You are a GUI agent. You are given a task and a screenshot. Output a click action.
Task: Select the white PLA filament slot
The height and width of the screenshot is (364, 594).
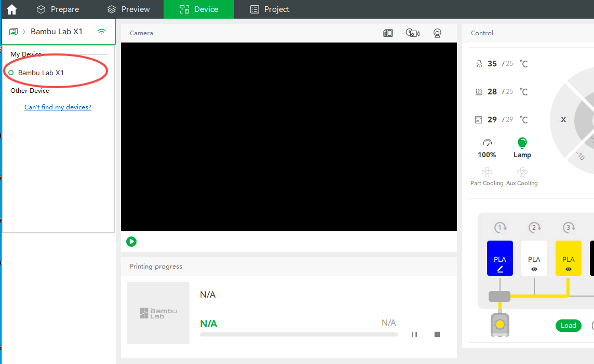[x=534, y=258]
